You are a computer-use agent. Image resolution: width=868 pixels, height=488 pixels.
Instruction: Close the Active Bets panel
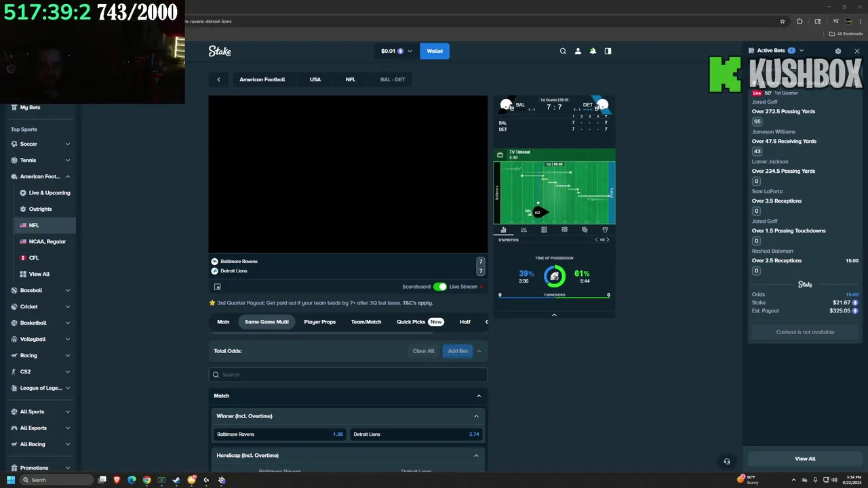(x=857, y=51)
